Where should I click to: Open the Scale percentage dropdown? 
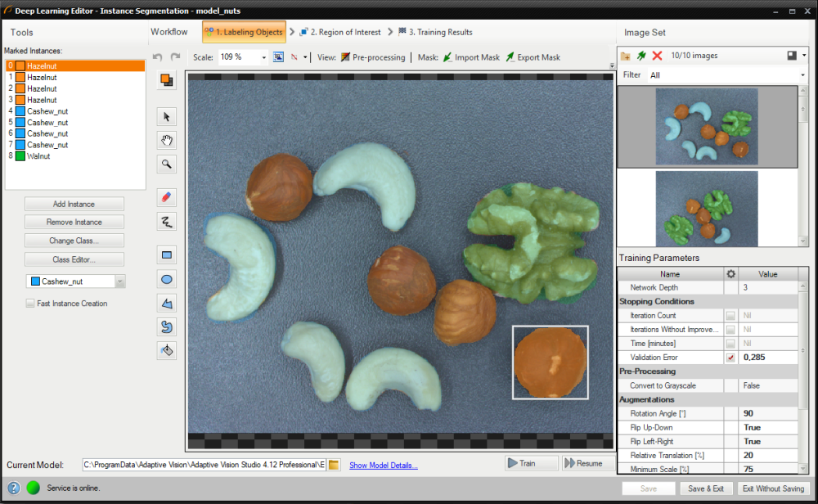[x=263, y=57]
